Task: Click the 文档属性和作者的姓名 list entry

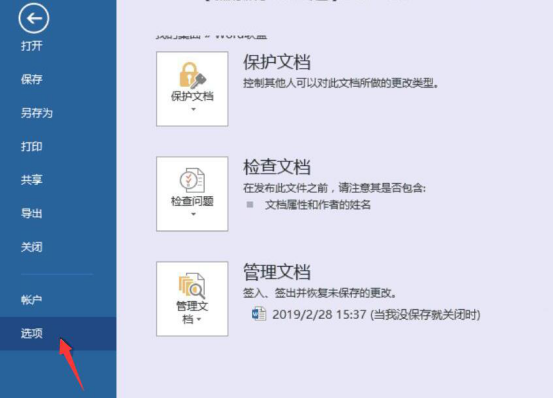Action: pyautogui.click(x=318, y=205)
